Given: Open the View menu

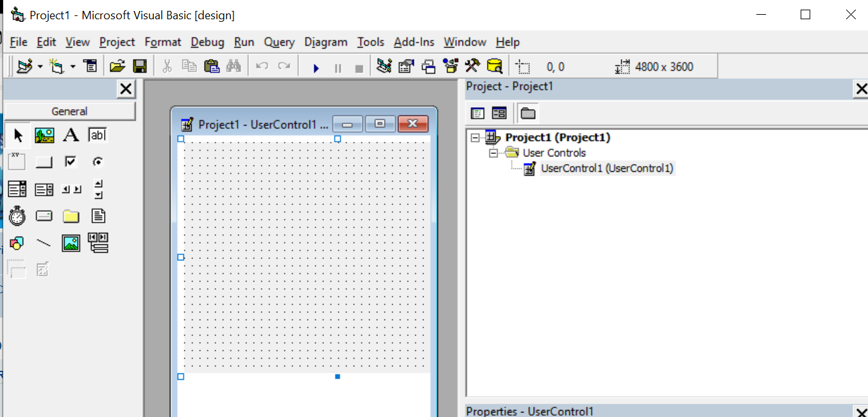Looking at the screenshot, I should point(78,42).
